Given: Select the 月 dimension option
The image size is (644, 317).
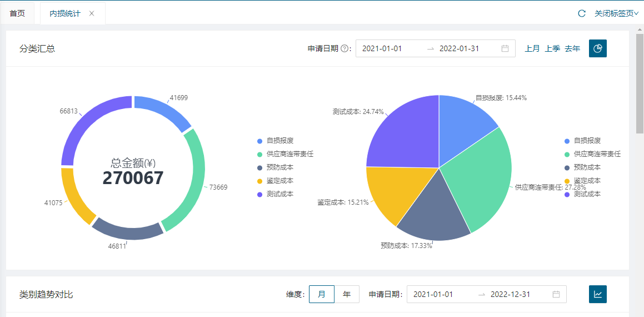Looking at the screenshot, I should (x=322, y=294).
